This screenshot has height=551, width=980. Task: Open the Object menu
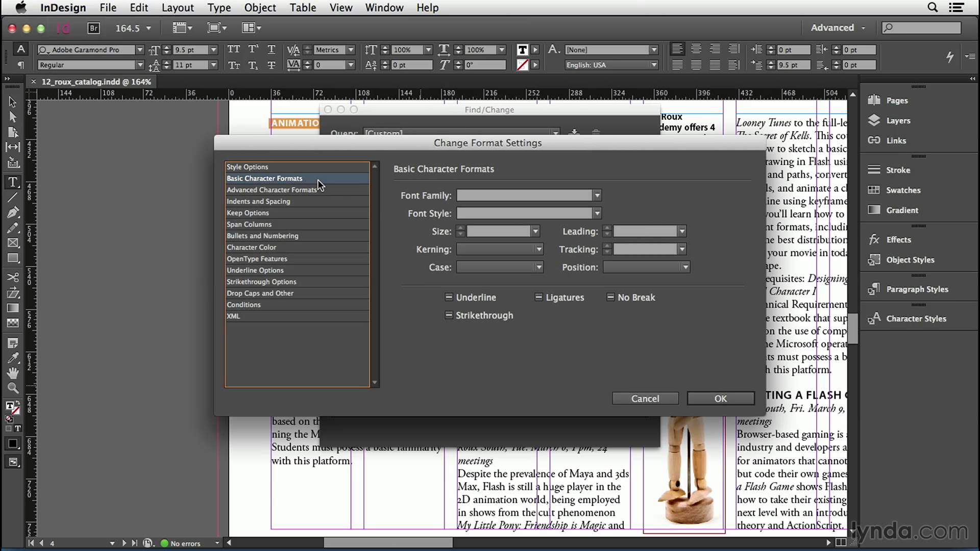(260, 8)
